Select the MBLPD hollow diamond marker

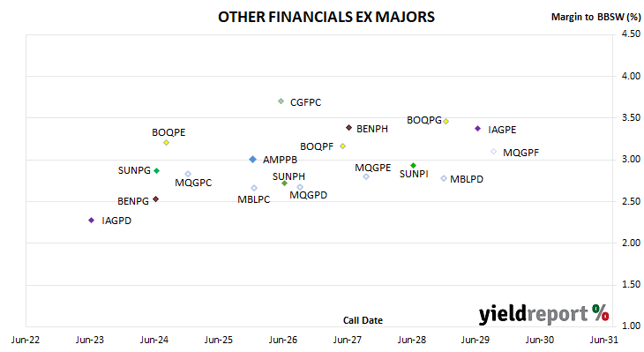coord(444,178)
